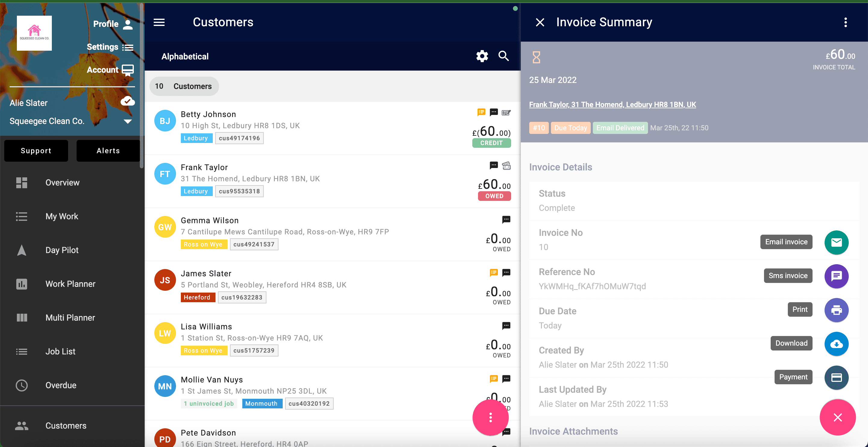Open Invoice Summary three-dot options menu

tap(845, 22)
